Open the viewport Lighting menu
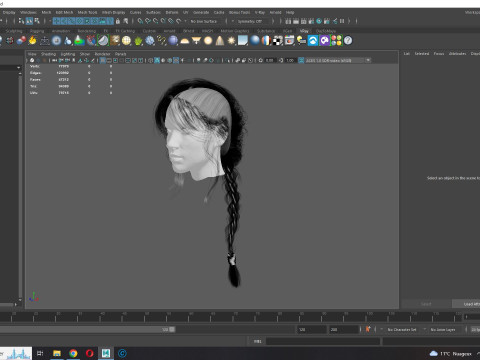Image resolution: width=480 pixels, height=360 pixels. [x=68, y=54]
